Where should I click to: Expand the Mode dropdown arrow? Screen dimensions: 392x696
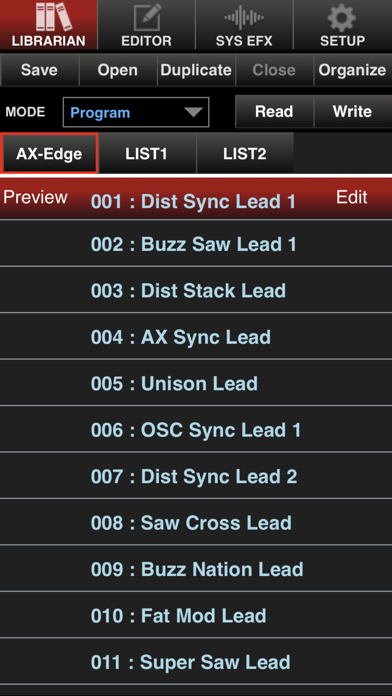[194, 112]
